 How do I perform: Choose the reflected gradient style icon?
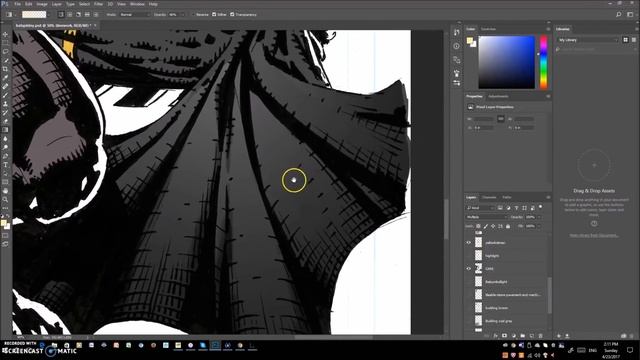pos(87,14)
